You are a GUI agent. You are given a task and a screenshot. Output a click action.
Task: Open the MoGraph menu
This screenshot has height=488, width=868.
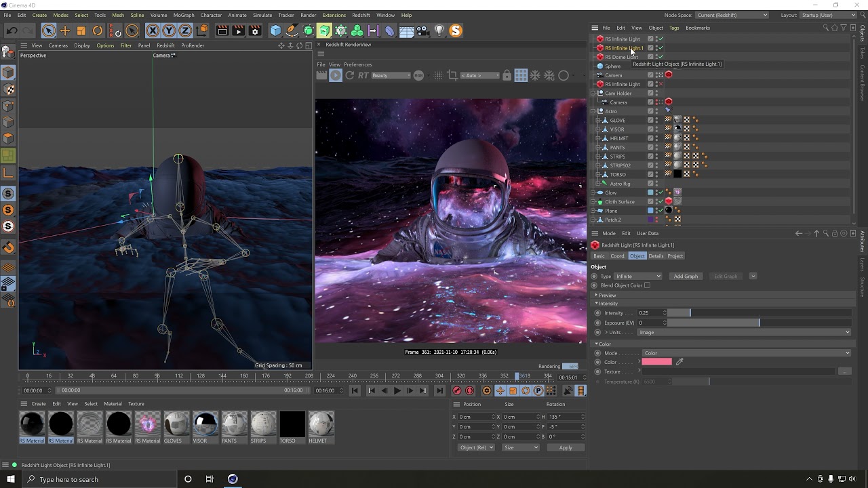click(x=183, y=15)
